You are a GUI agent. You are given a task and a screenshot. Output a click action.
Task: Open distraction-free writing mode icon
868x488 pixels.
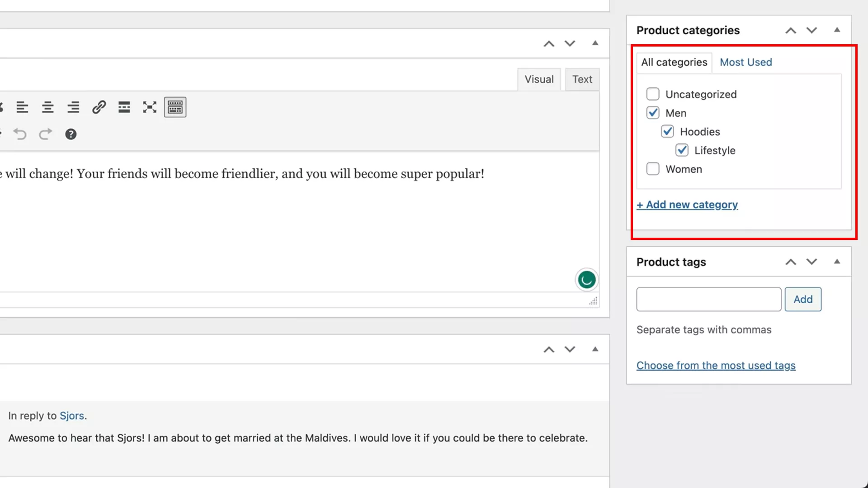coord(149,107)
